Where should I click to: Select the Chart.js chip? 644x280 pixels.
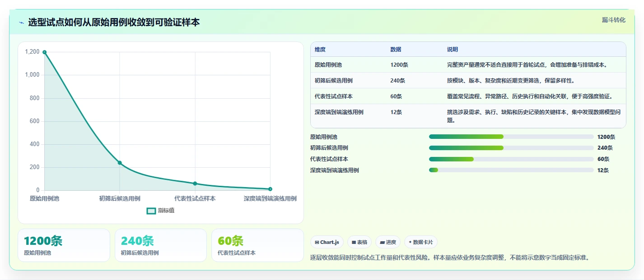(x=327, y=242)
